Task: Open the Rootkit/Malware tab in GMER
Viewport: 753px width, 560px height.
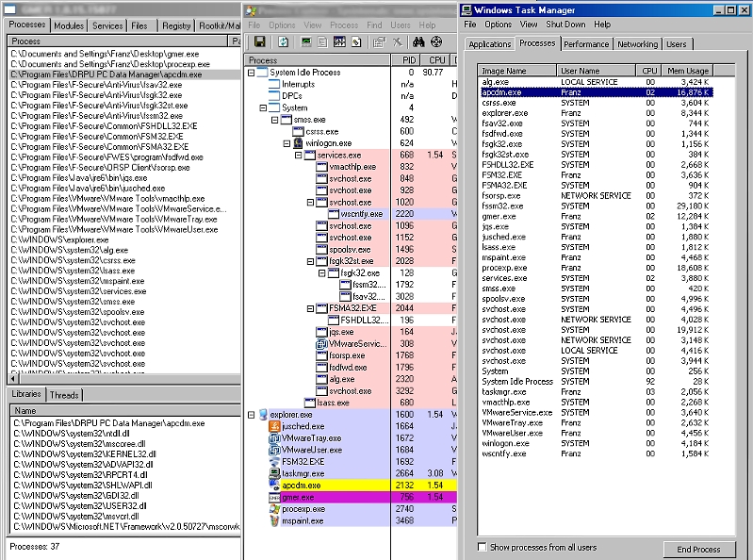Action: [x=219, y=26]
